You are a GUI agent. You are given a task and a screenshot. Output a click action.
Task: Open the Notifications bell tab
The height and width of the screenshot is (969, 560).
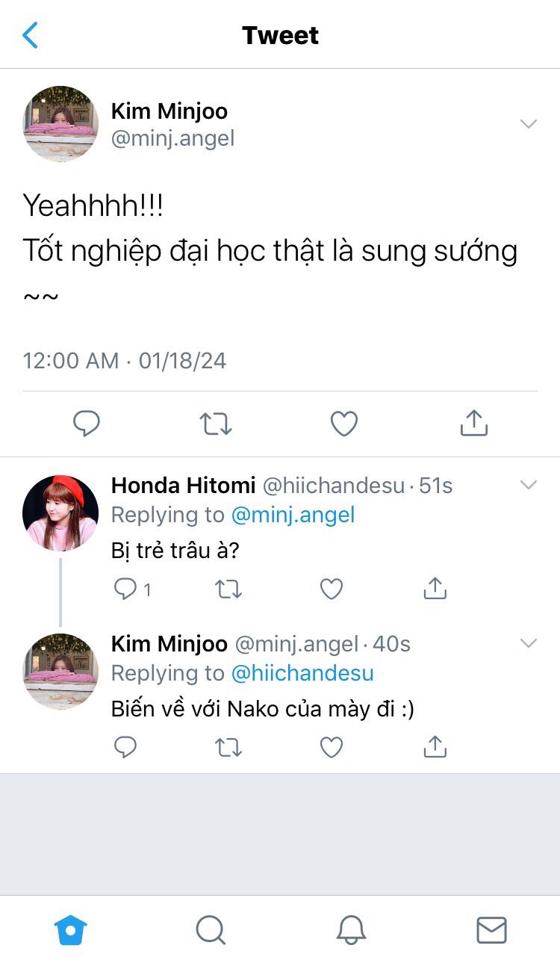tap(351, 930)
